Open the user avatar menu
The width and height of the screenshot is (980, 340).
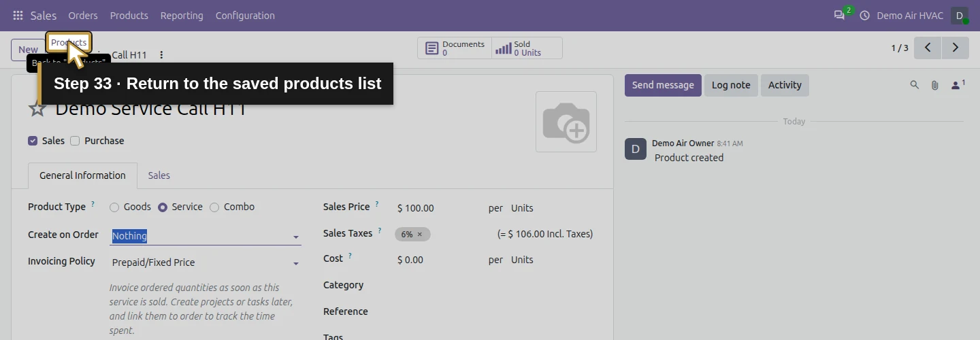coord(960,15)
